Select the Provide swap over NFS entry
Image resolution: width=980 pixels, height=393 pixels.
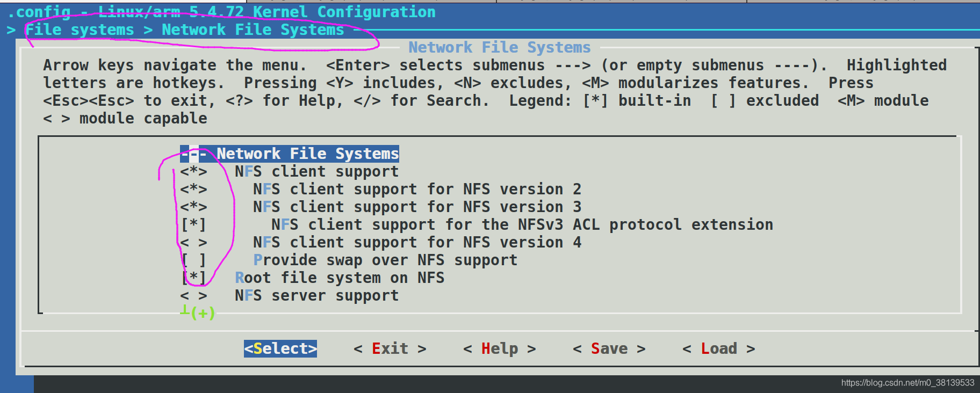pyautogui.click(x=385, y=260)
